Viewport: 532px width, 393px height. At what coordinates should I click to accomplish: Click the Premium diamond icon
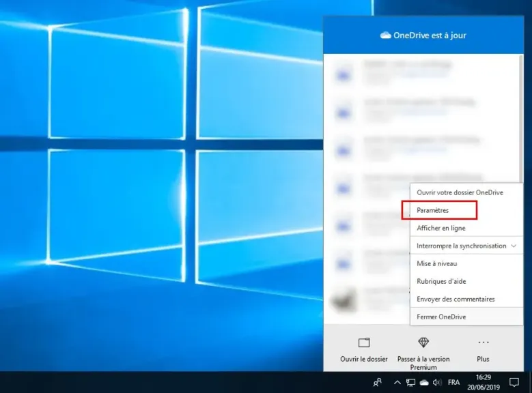(x=423, y=343)
